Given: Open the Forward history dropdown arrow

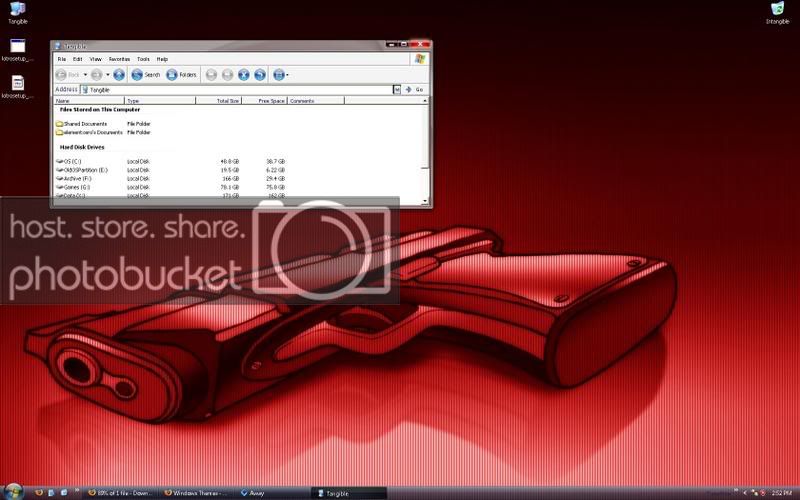Looking at the screenshot, I should click(108, 75).
